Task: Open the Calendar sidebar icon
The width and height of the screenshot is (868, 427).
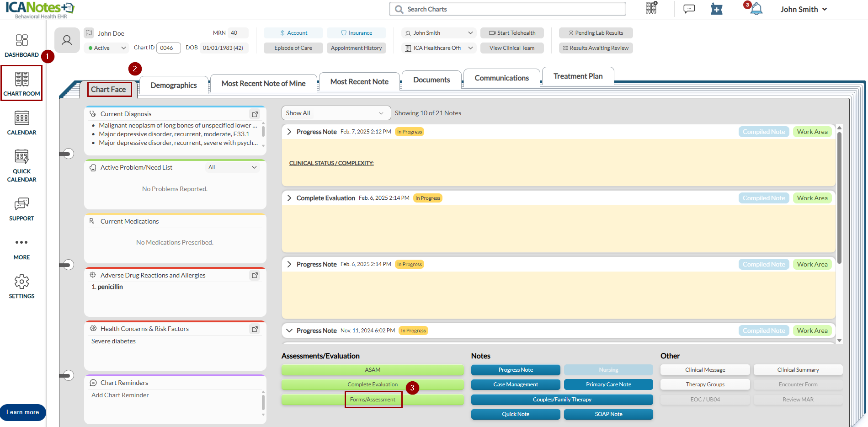Action: tap(21, 123)
